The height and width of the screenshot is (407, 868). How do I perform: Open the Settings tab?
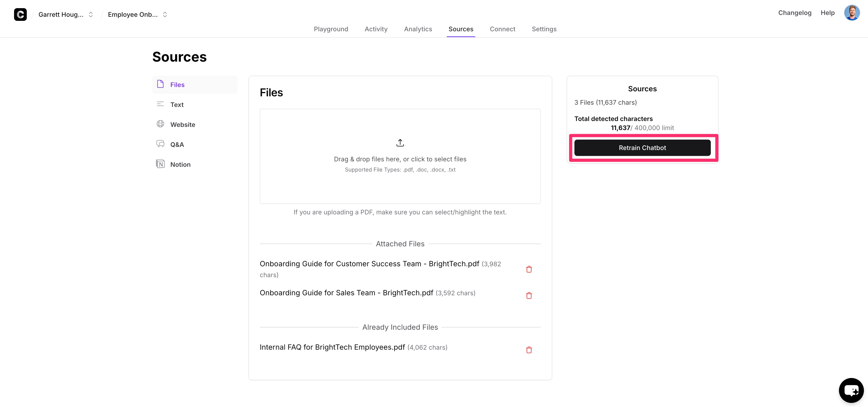click(x=544, y=29)
